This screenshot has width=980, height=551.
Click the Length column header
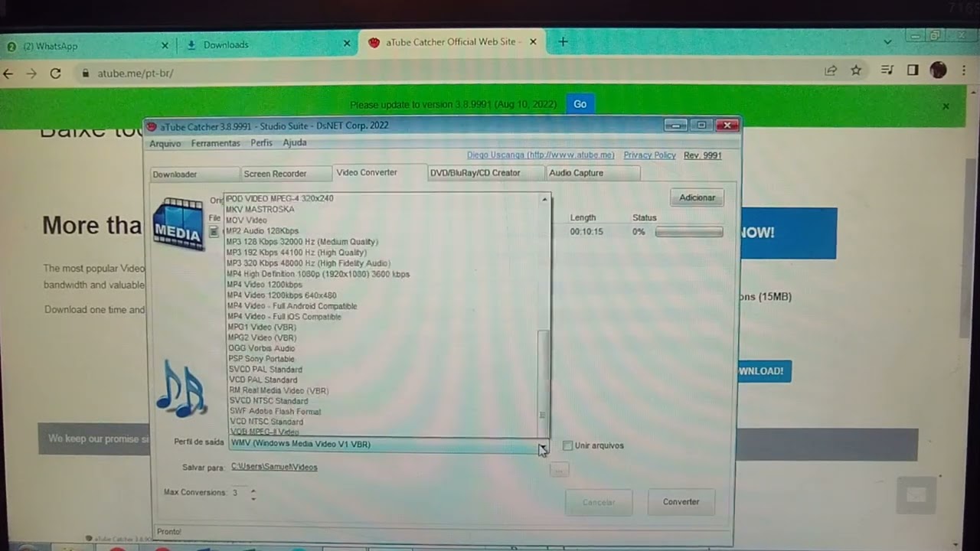583,218
